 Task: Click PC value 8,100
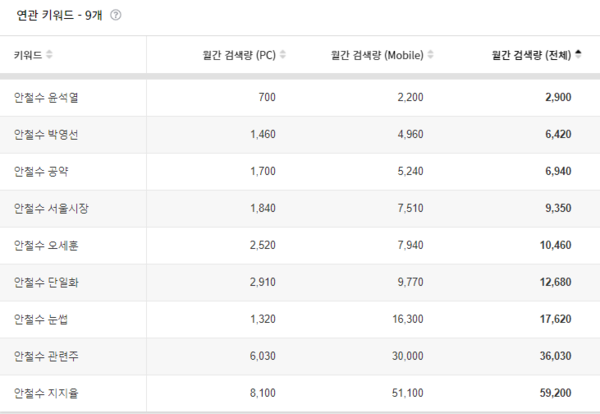tap(263, 393)
